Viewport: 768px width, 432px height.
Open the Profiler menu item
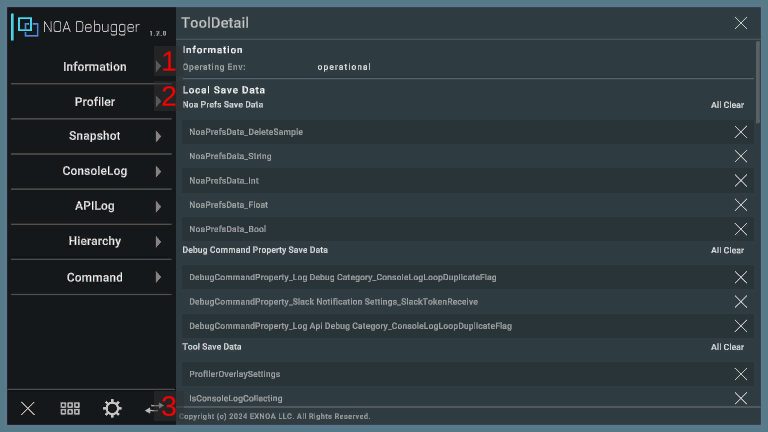(x=95, y=102)
